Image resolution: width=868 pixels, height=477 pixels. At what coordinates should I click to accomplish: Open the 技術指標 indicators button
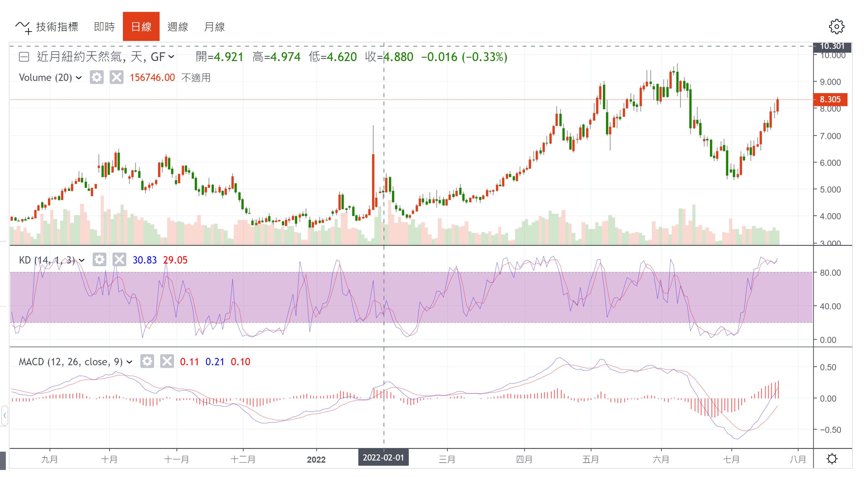tap(47, 27)
